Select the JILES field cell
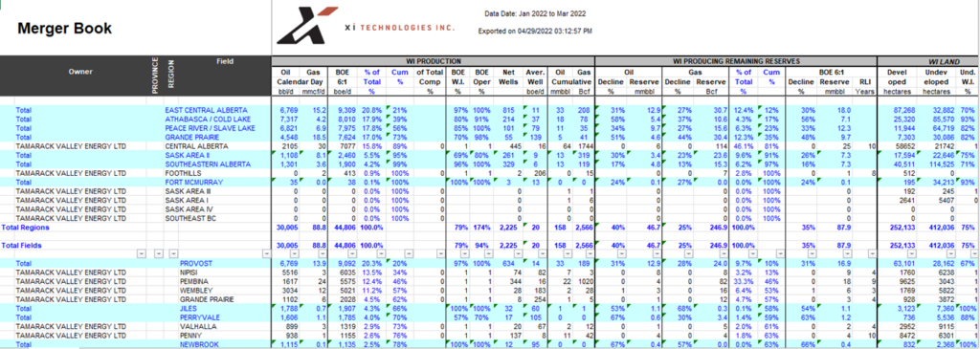 [189, 309]
